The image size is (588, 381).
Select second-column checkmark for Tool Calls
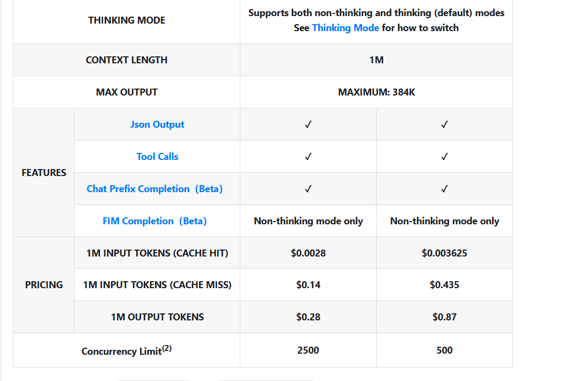point(444,157)
